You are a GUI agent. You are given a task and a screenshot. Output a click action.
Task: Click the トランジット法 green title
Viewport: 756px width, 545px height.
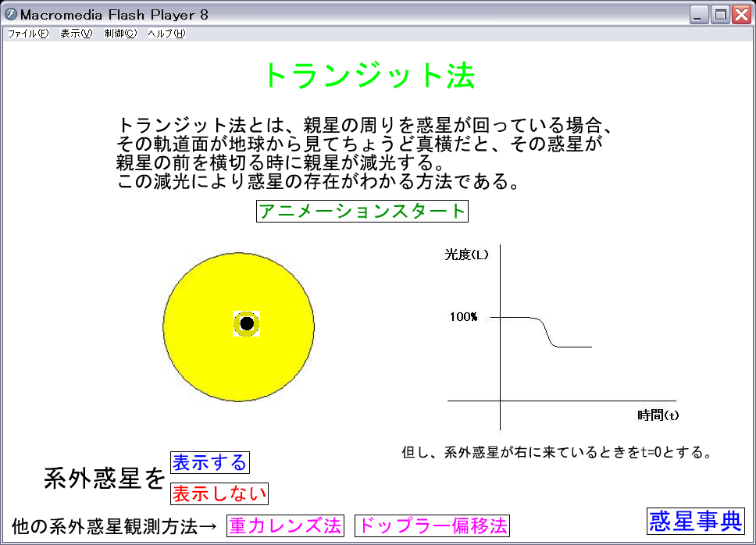point(370,76)
